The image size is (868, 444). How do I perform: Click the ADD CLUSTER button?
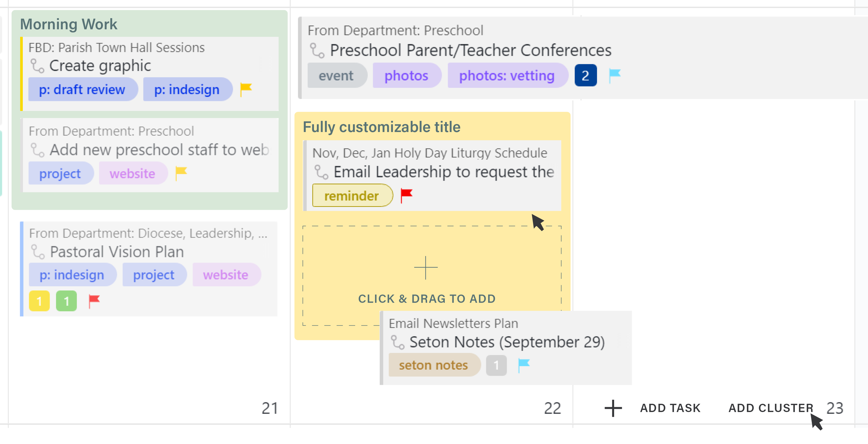click(x=771, y=408)
